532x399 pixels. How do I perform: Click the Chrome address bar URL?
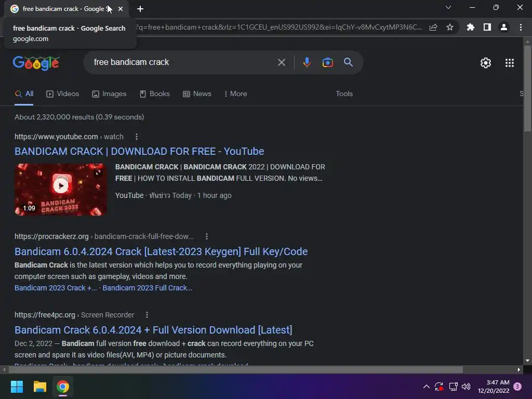pyautogui.click(x=278, y=27)
